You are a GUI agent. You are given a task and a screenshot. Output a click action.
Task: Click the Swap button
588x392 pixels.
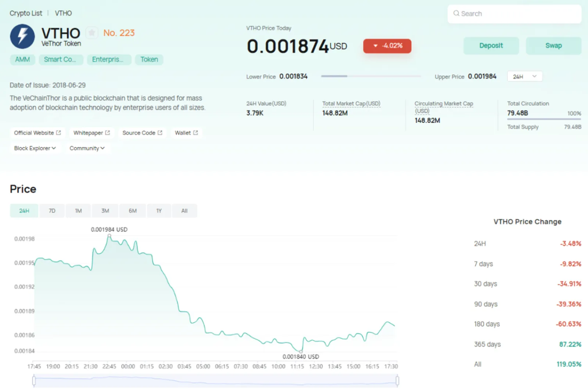(x=553, y=46)
